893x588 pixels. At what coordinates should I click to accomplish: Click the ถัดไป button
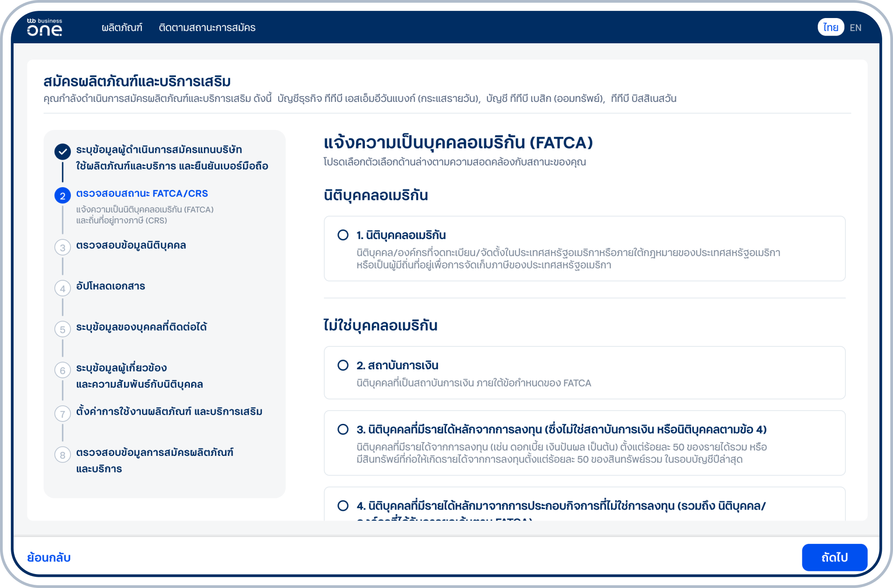coord(834,557)
